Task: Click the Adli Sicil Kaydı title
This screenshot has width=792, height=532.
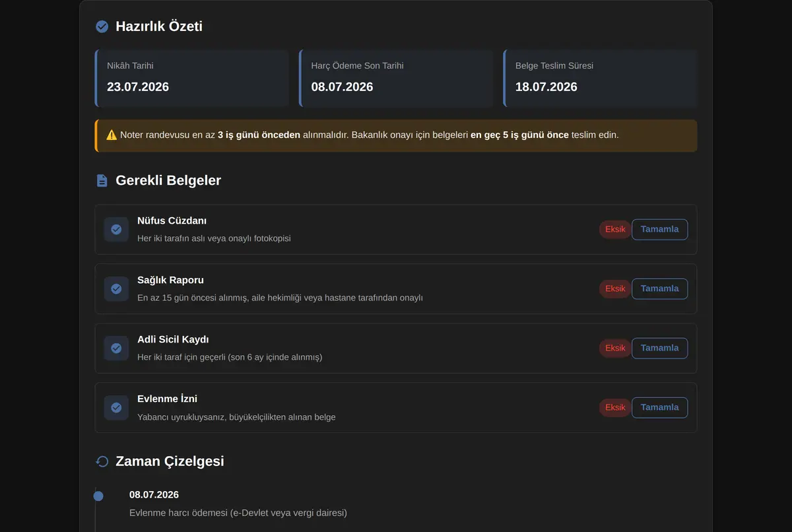Action: 173,339
